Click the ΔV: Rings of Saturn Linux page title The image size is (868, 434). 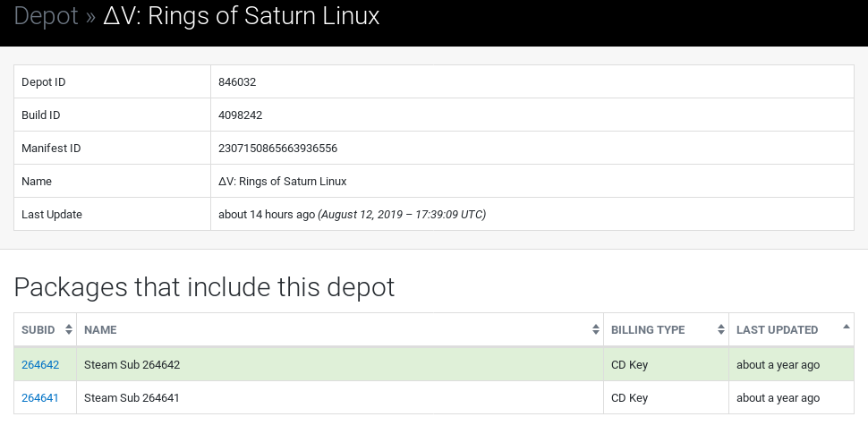tap(242, 15)
